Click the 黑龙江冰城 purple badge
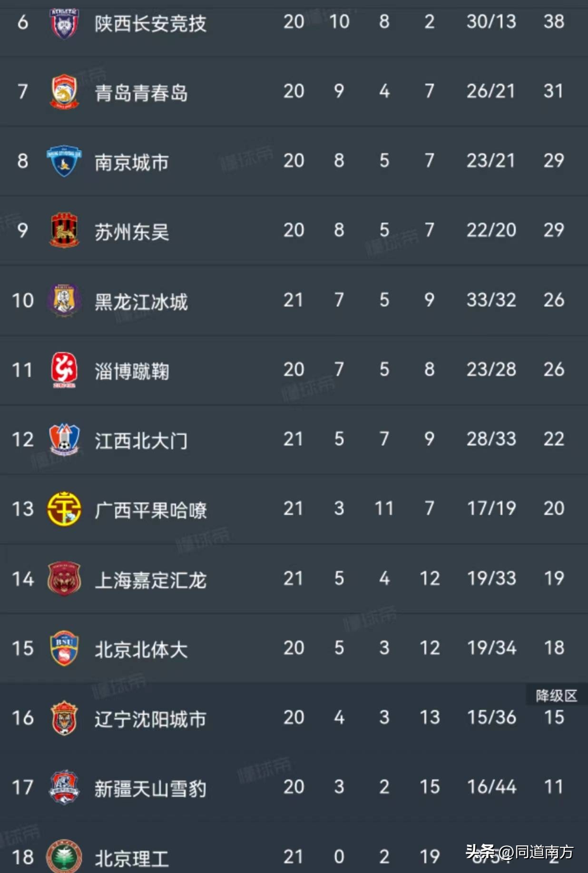The image size is (588, 873). (62, 300)
